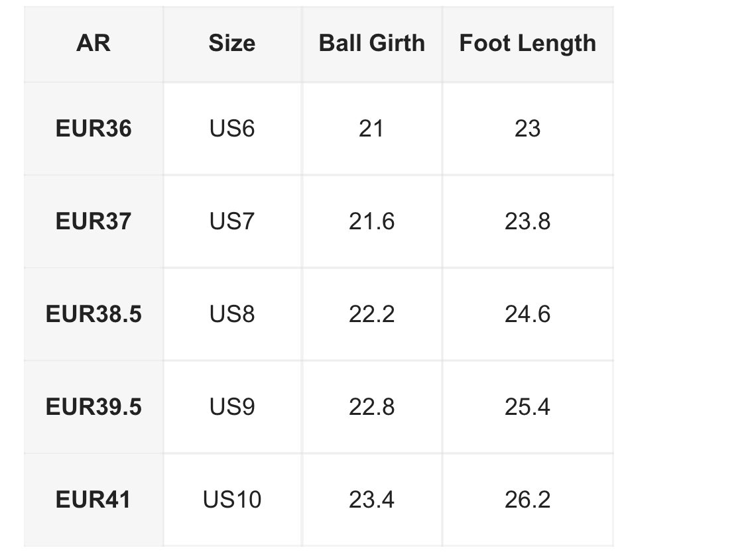Select foot length value 23.8
This screenshot has width=746, height=560.
pyautogui.click(x=527, y=221)
